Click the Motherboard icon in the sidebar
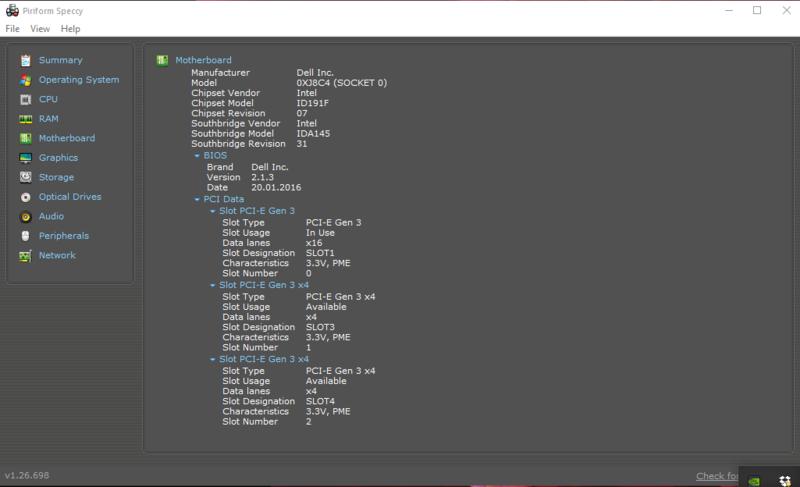The height and width of the screenshot is (487, 800). (26, 138)
